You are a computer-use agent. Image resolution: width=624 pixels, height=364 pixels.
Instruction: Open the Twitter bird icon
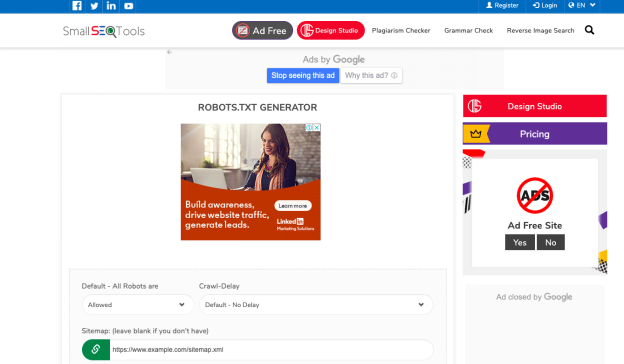coord(94,6)
